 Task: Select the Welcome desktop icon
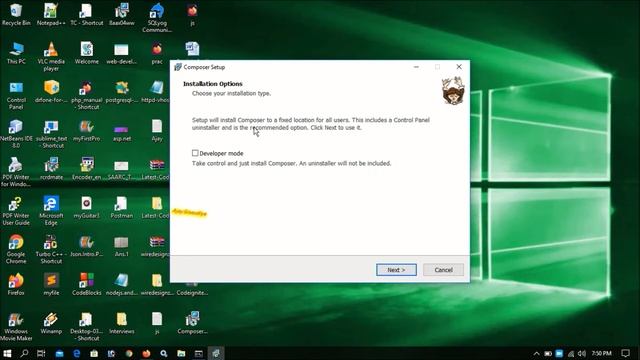pos(87,53)
